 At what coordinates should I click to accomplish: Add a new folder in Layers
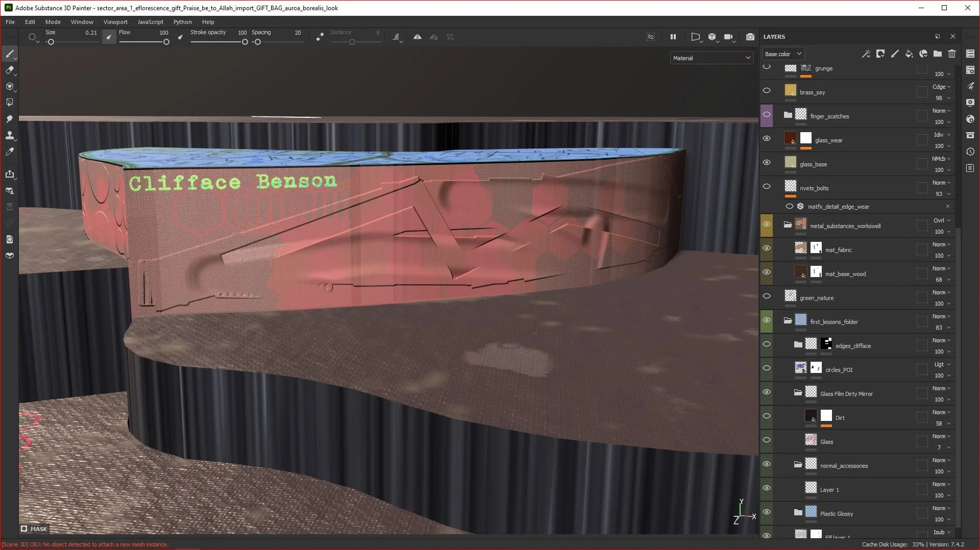pyautogui.click(x=937, y=54)
